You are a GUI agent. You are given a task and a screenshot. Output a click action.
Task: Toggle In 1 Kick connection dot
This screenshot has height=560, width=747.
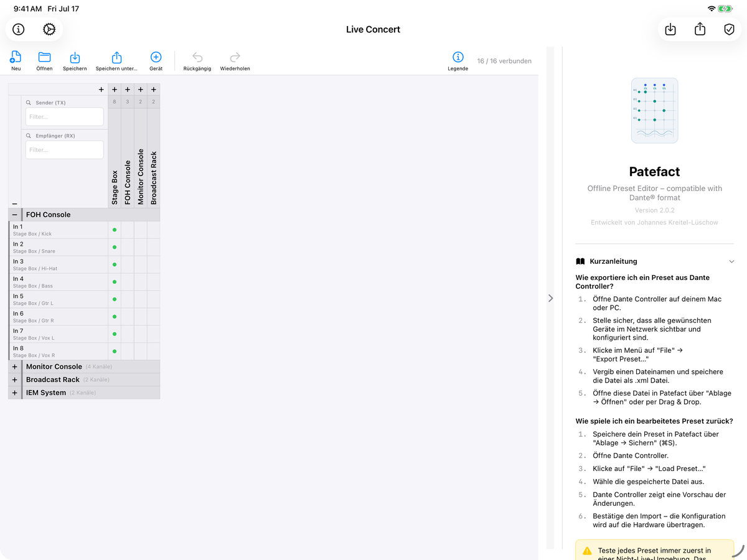point(115,230)
